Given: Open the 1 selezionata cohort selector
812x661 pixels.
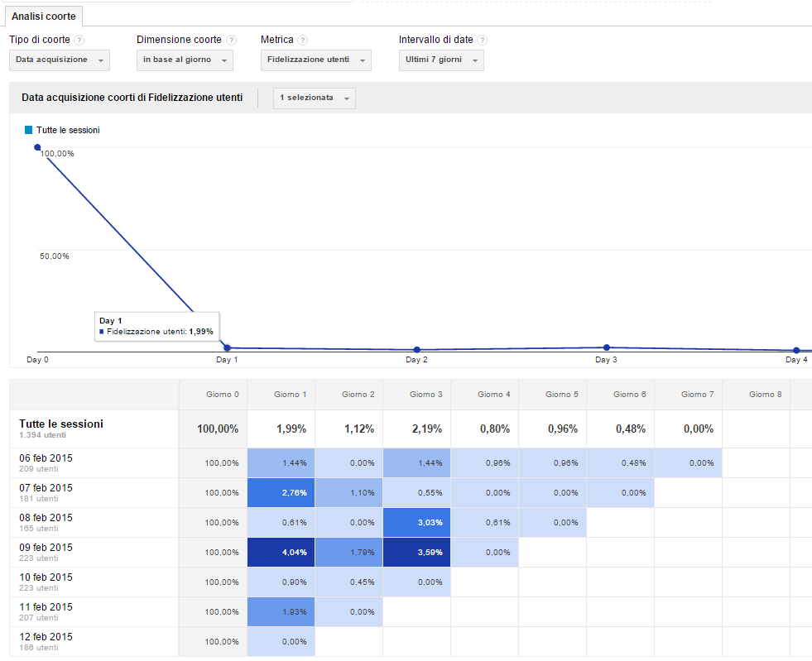Looking at the screenshot, I should [x=314, y=98].
